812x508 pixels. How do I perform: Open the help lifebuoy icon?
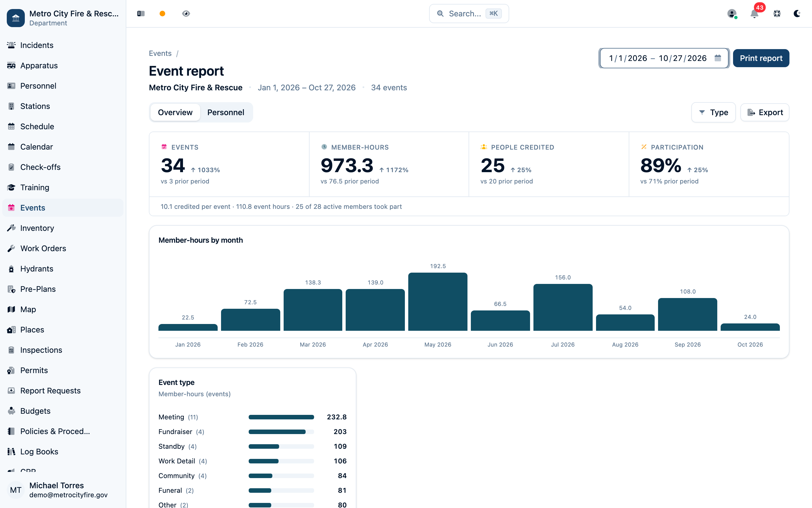[777, 14]
